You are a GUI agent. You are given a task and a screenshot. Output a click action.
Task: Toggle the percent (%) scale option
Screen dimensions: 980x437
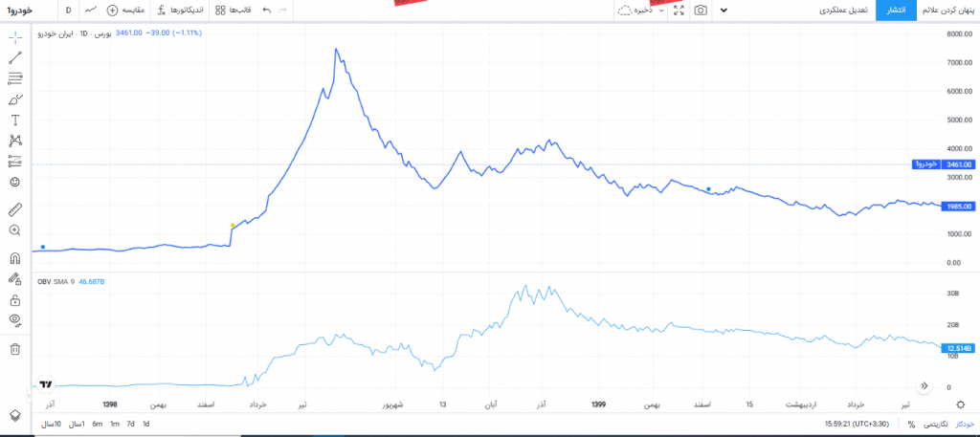pyautogui.click(x=911, y=424)
